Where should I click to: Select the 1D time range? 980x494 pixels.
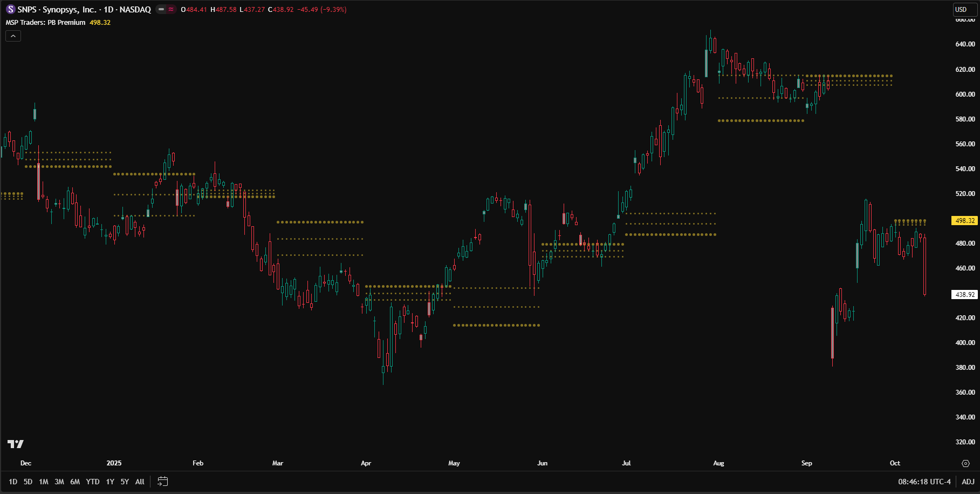click(13, 482)
